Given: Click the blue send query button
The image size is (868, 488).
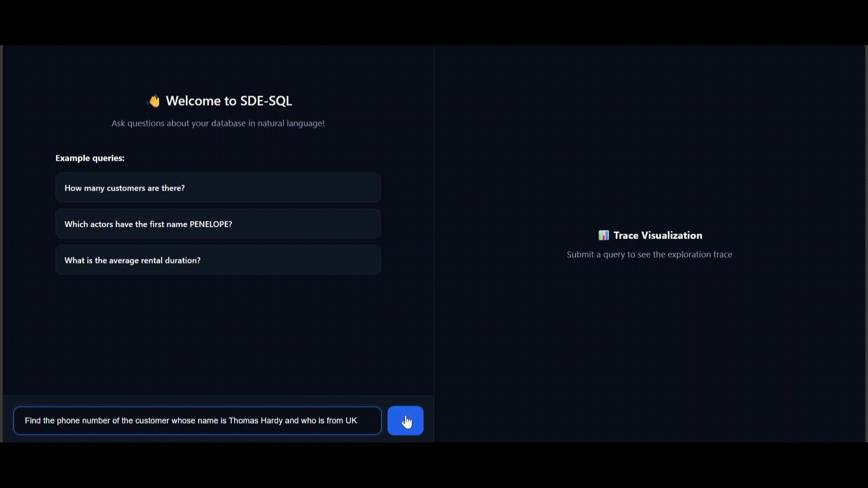Looking at the screenshot, I should click(x=405, y=421).
